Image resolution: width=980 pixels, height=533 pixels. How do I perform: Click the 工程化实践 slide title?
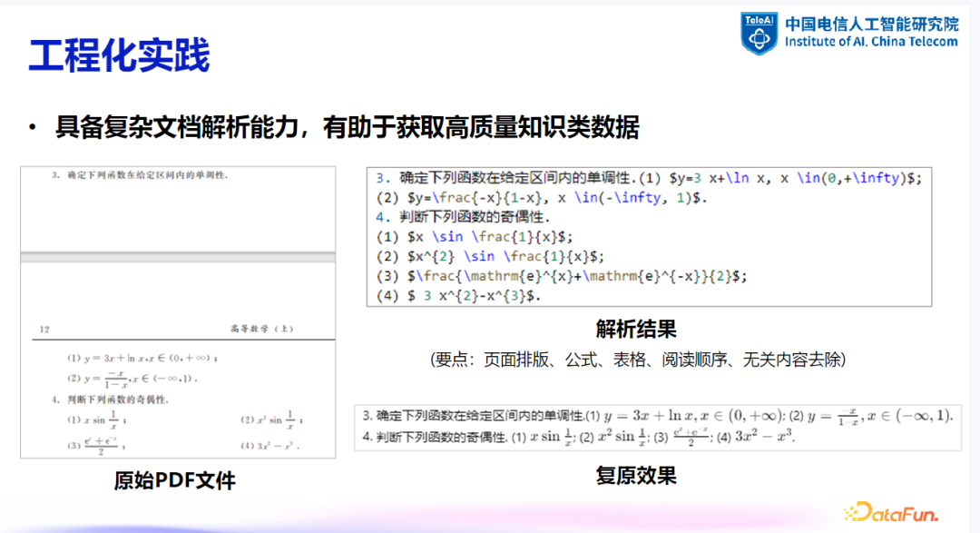click(119, 52)
